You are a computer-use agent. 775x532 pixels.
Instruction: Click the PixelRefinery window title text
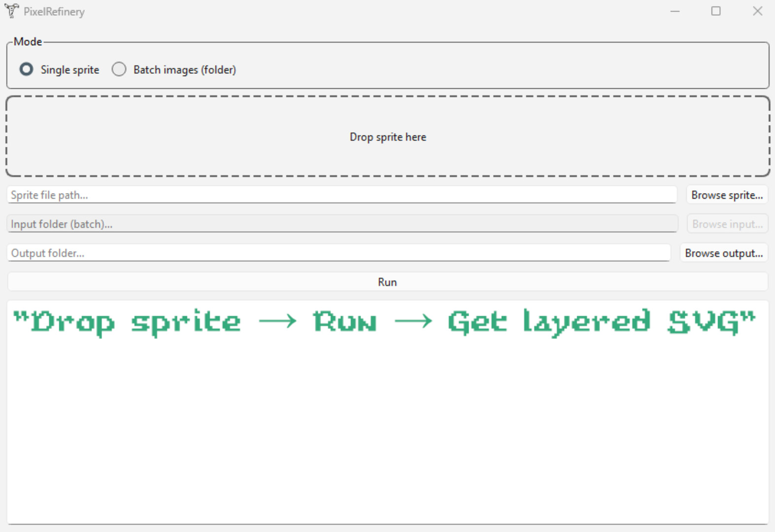coord(54,11)
